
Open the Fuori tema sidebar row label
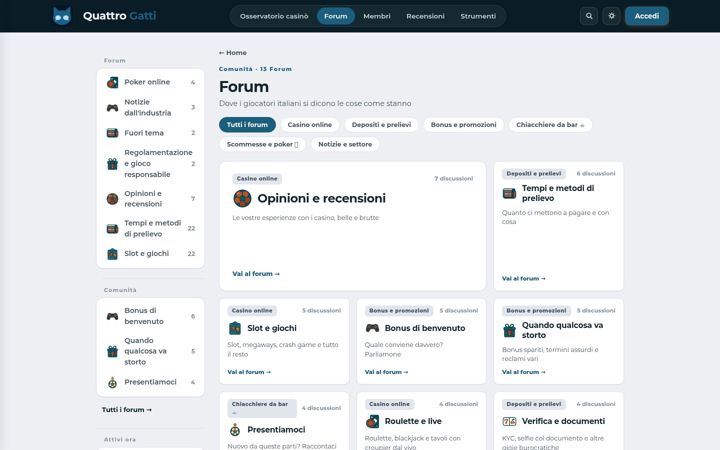144,133
